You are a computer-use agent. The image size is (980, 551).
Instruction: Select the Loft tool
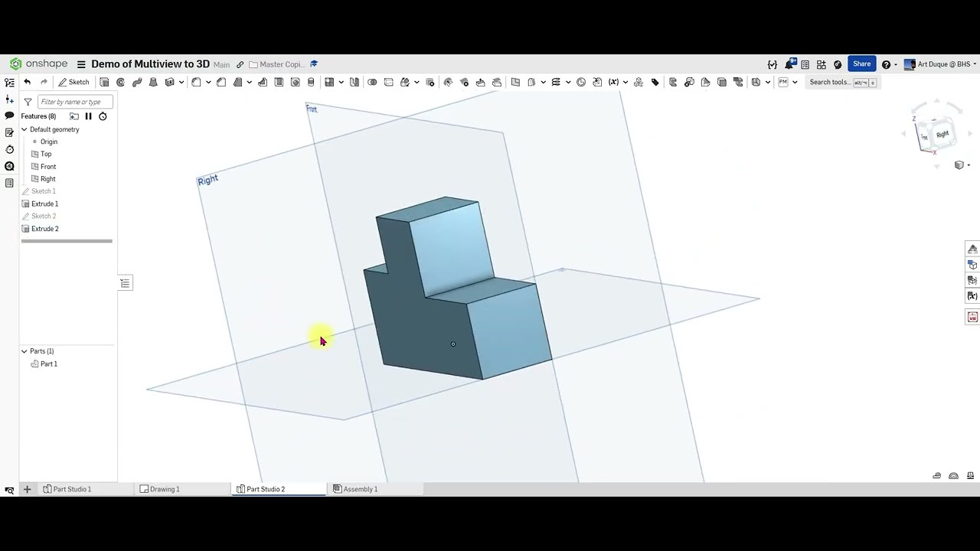click(153, 82)
